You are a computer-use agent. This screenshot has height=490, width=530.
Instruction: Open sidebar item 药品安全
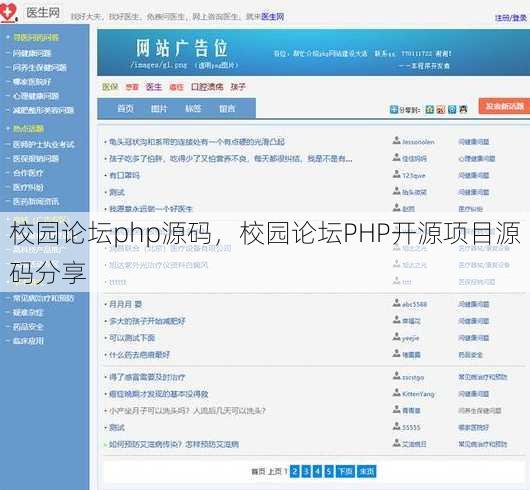28,326
